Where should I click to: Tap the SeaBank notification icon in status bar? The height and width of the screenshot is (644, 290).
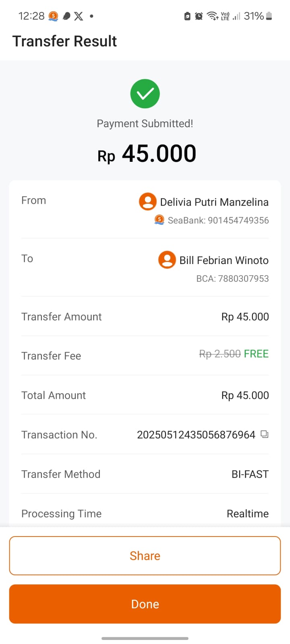pos(53,16)
